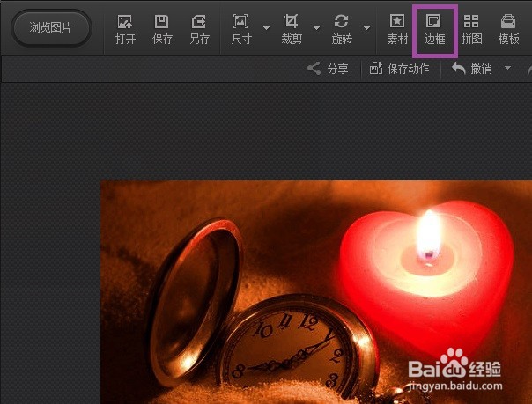Select the 旋转 rotate tool
This screenshot has height=404, width=532.
pos(342,30)
